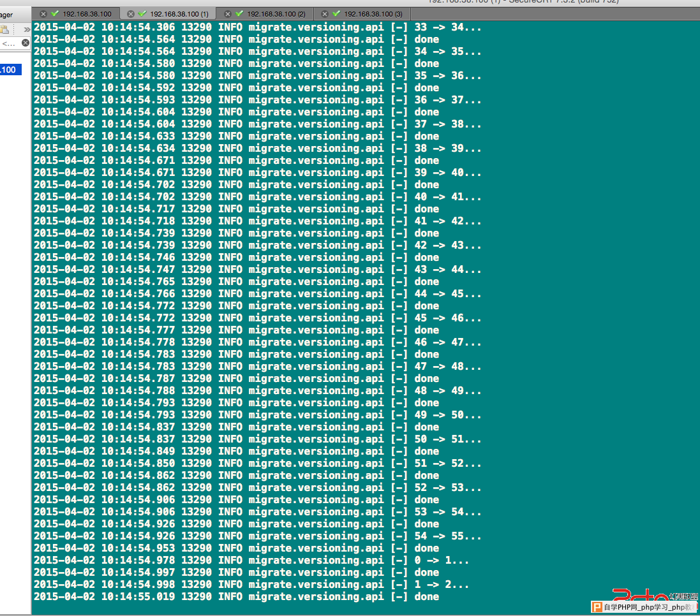The width and height of the screenshot is (700, 616).
Task: Click the Session Manager panel title
Action: click(x=6, y=15)
